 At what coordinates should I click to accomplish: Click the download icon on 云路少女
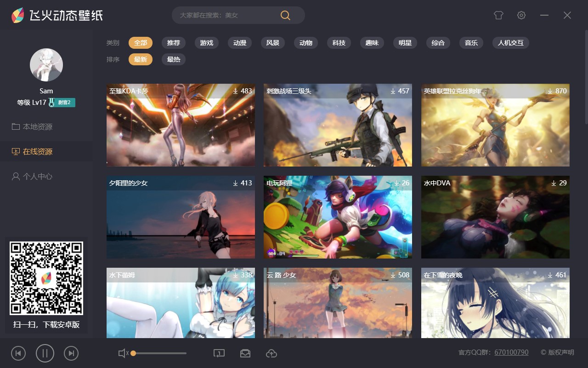point(393,275)
